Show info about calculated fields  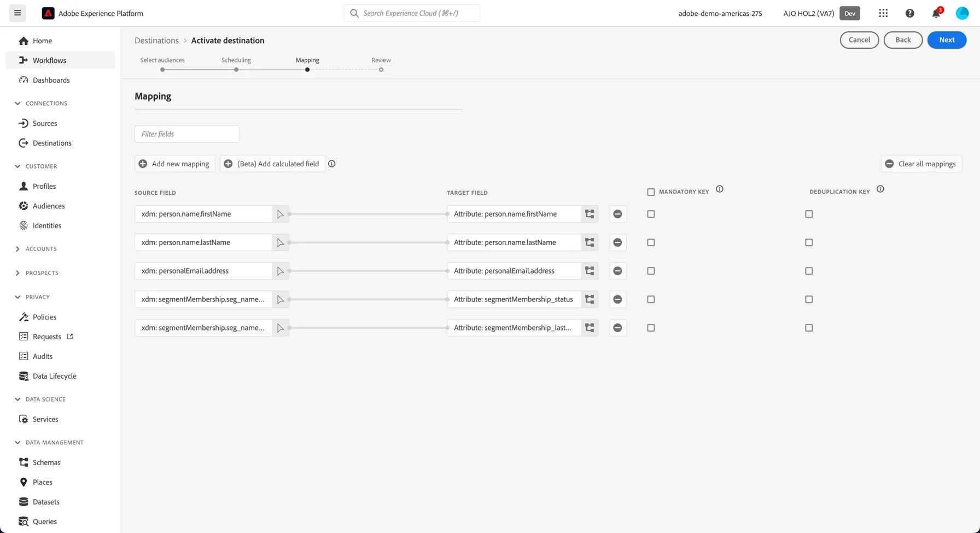click(331, 164)
